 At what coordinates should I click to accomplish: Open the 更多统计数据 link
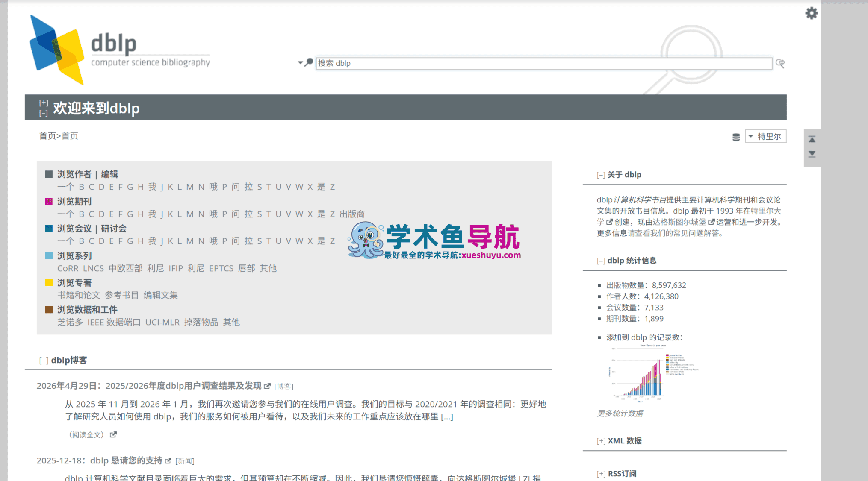click(x=620, y=414)
